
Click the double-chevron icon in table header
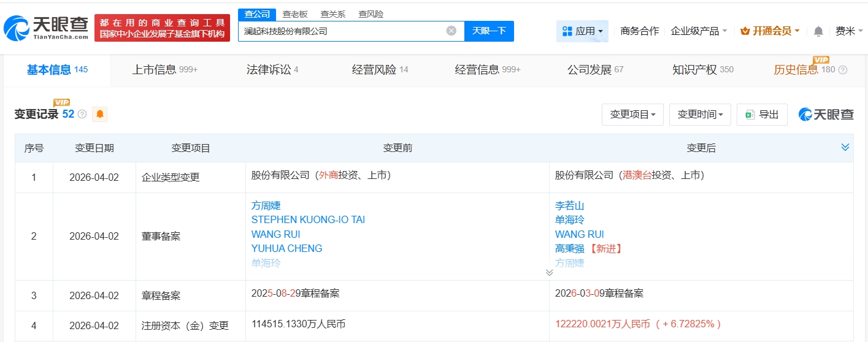pyautogui.click(x=845, y=148)
